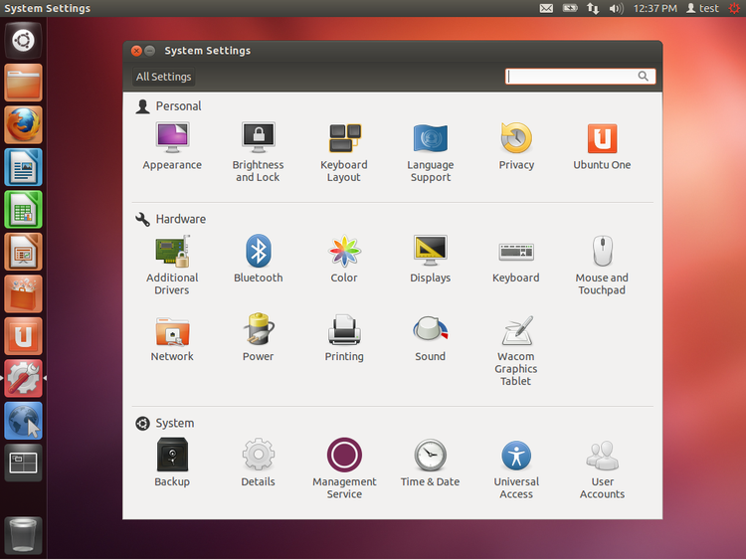Click the All Settings button
This screenshot has height=560, width=746.
coord(164,77)
